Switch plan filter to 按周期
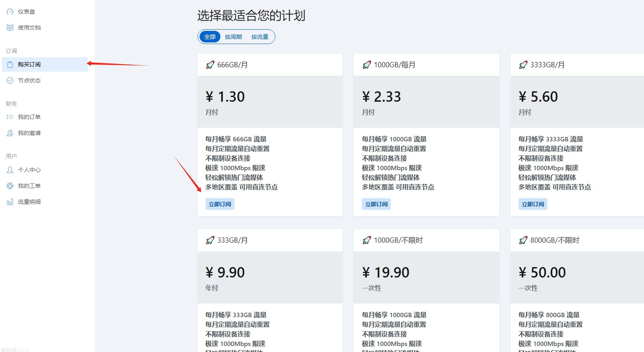Screen dimensions: 644x352 [x=233, y=37]
